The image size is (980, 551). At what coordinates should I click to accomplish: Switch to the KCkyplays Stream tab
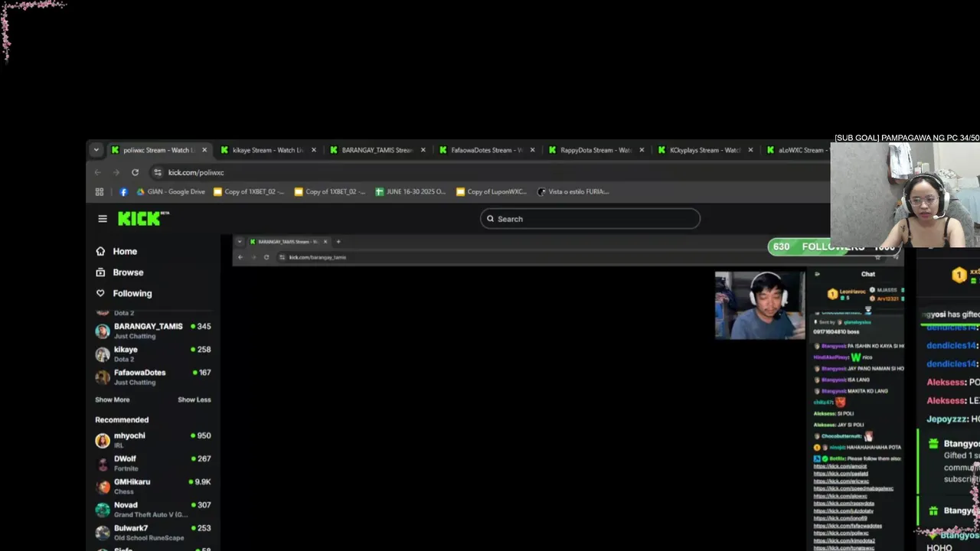tap(704, 150)
